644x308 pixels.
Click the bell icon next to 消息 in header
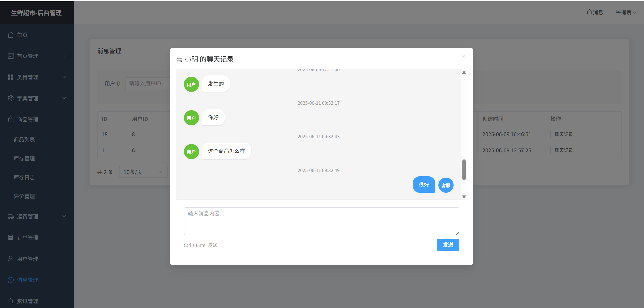(589, 12)
